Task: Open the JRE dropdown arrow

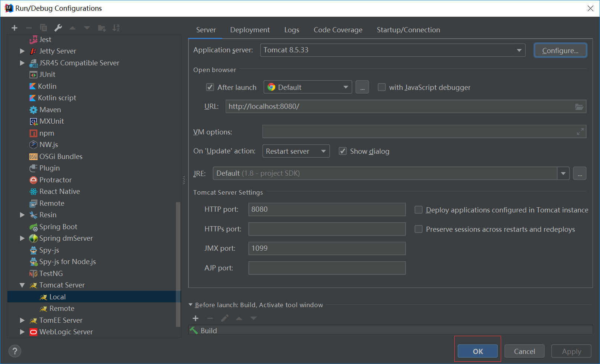Action: (563, 173)
